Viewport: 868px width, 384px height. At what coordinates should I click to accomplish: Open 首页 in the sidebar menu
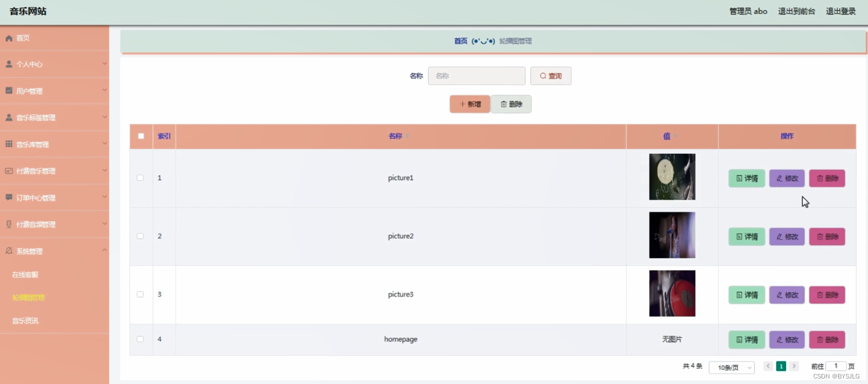(x=54, y=38)
